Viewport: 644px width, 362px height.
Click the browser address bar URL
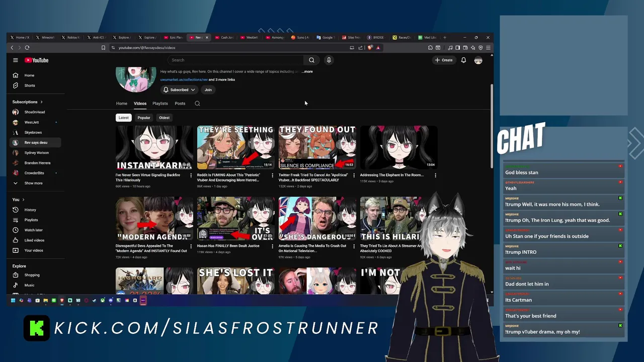tap(147, 48)
